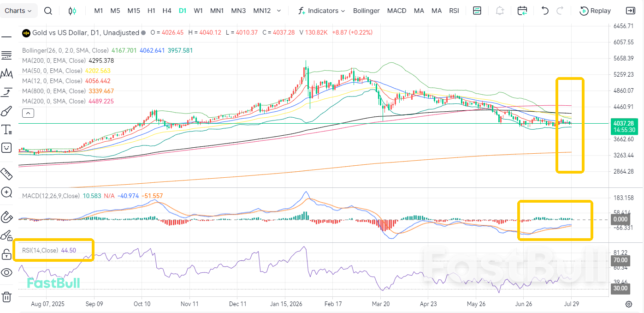
Task: Switch to M1 timeframe
Action: (99, 11)
